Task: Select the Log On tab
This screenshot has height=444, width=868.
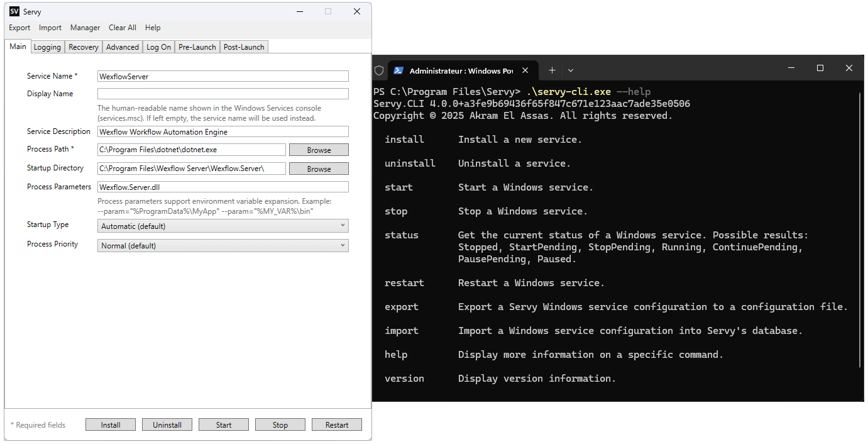Action: (158, 47)
